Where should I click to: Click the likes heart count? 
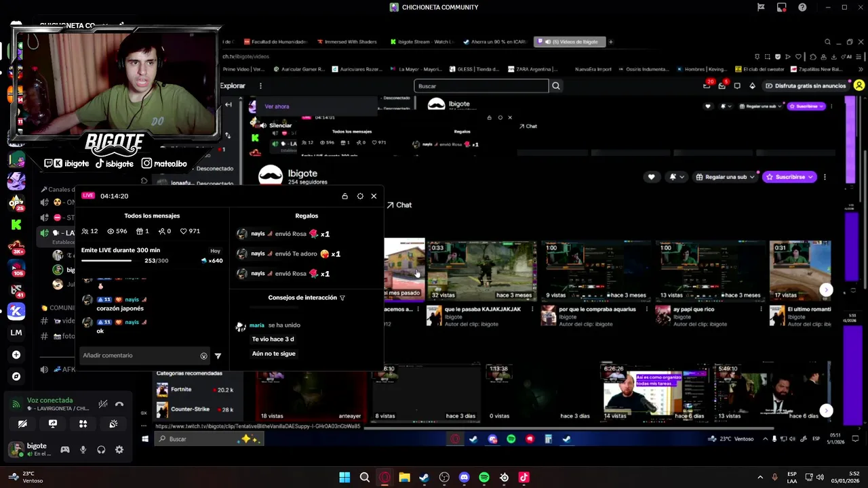point(189,231)
